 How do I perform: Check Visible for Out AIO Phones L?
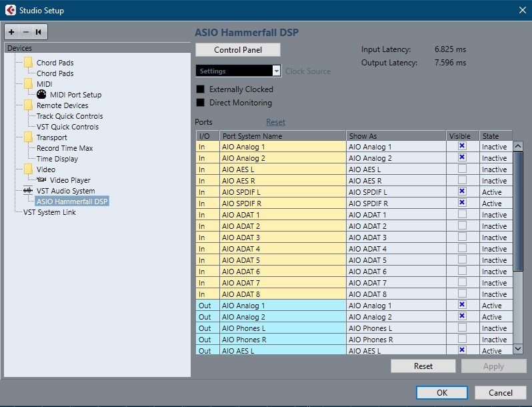point(462,327)
